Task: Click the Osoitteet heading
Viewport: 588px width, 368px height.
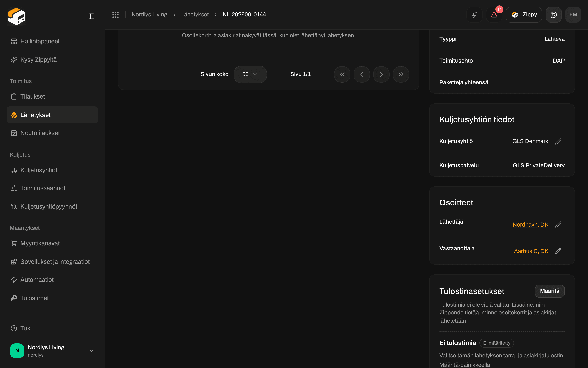Action: [x=456, y=202]
